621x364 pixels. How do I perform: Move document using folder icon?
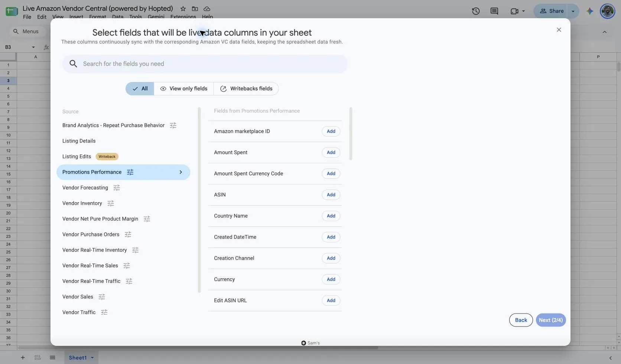195,9
